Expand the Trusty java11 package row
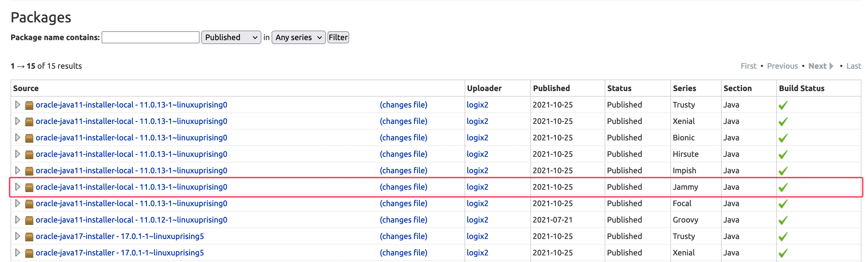This screenshot has width=868, height=262. point(17,105)
